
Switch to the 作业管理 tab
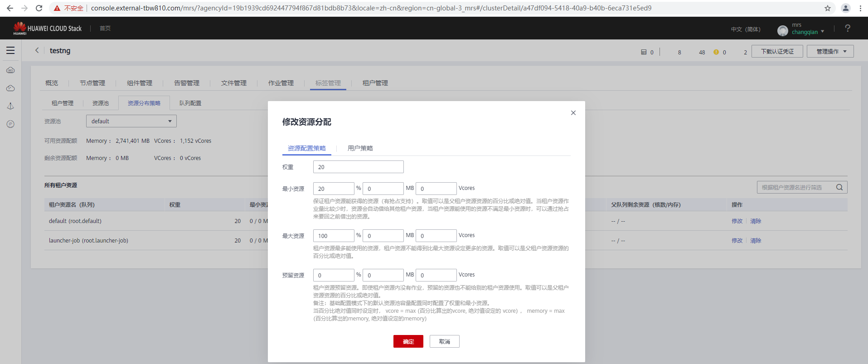[x=281, y=83]
